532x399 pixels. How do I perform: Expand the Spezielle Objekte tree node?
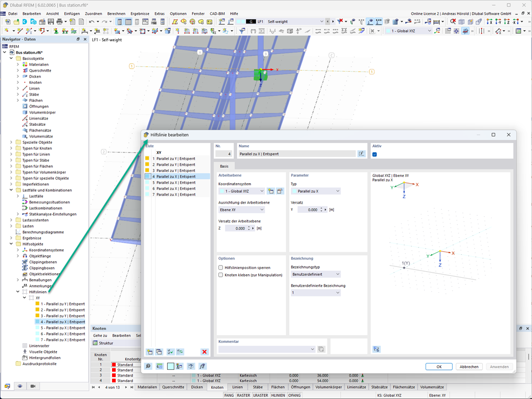click(x=11, y=142)
